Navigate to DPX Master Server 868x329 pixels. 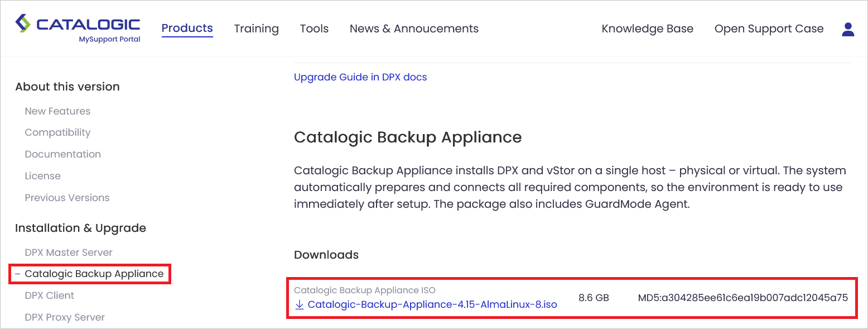coord(69,252)
